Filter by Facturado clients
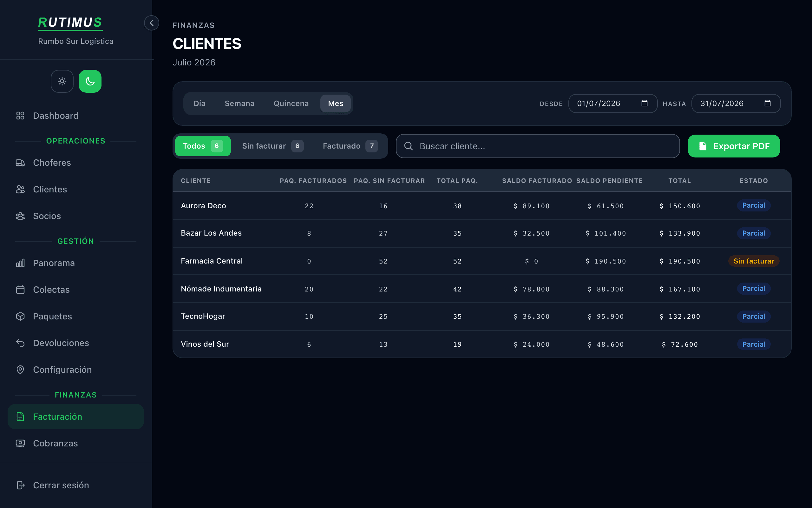This screenshot has height=508, width=812. point(350,146)
